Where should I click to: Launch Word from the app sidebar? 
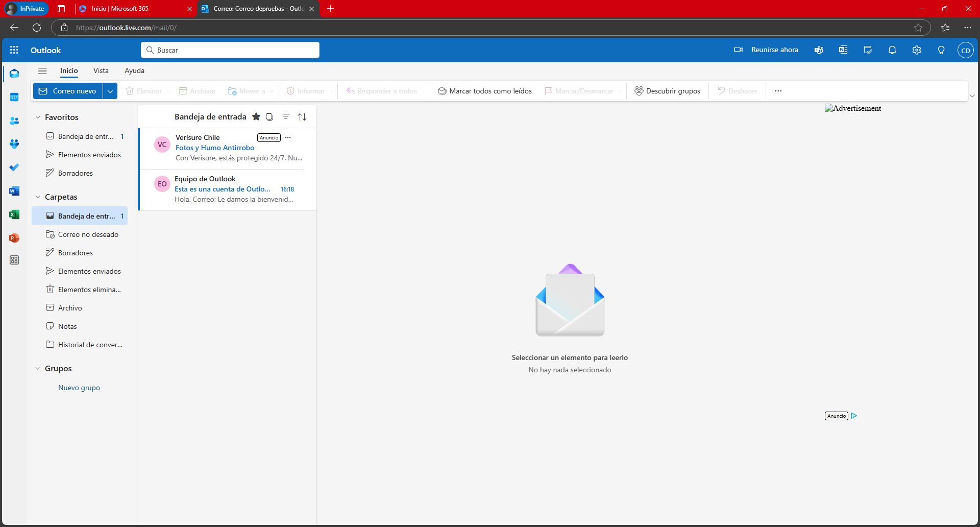click(14, 191)
